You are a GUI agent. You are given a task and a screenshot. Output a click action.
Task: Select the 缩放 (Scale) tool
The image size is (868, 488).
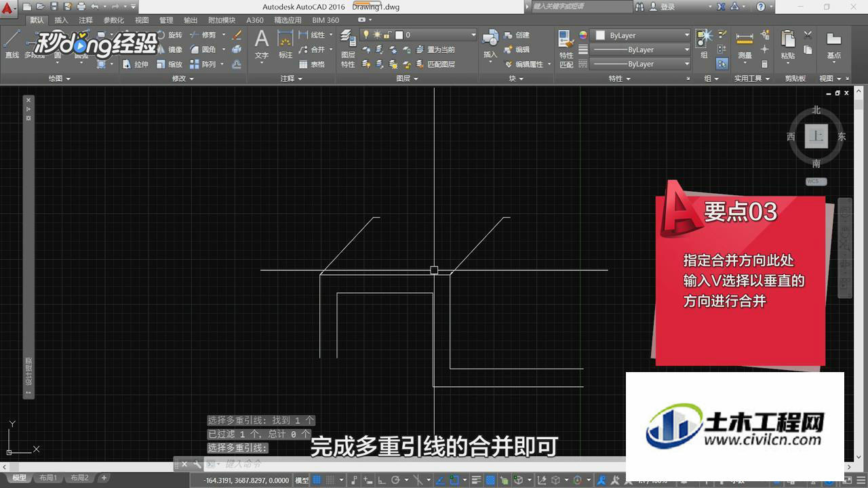(169, 64)
